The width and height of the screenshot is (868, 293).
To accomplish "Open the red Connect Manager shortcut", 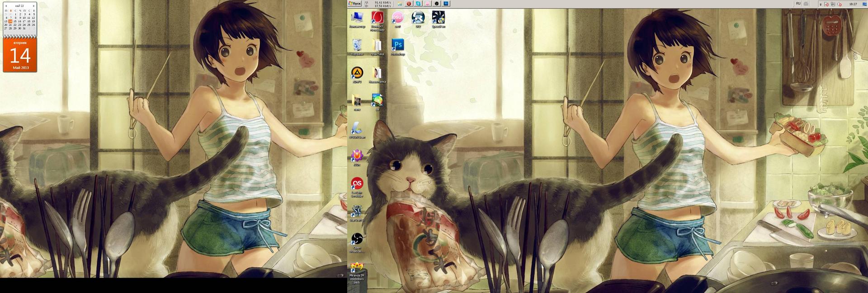I will 377,21.
